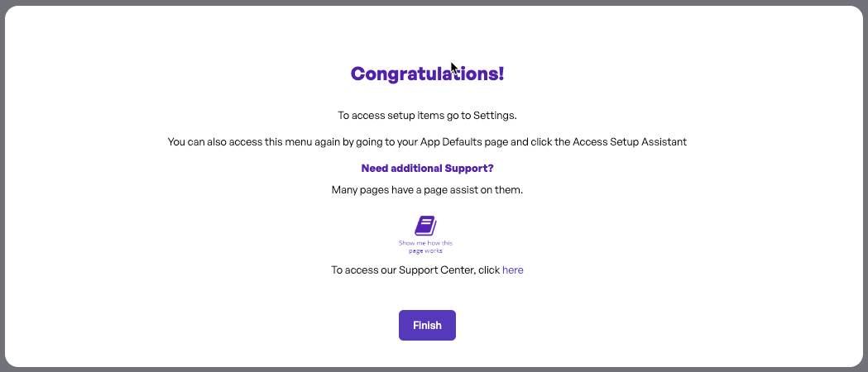Image resolution: width=868 pixels, height=372 pixels.
Task: Click the Finish button
Action: click(x=427, y=325)
